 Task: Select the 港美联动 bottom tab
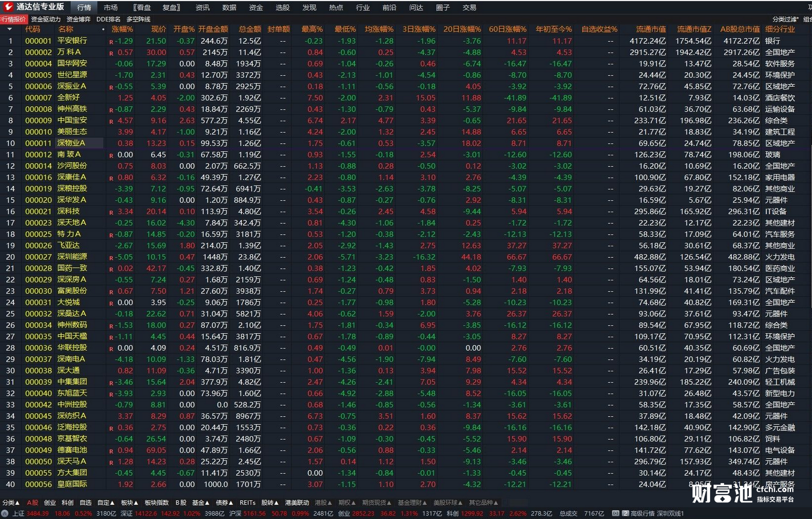pos(297,503)
